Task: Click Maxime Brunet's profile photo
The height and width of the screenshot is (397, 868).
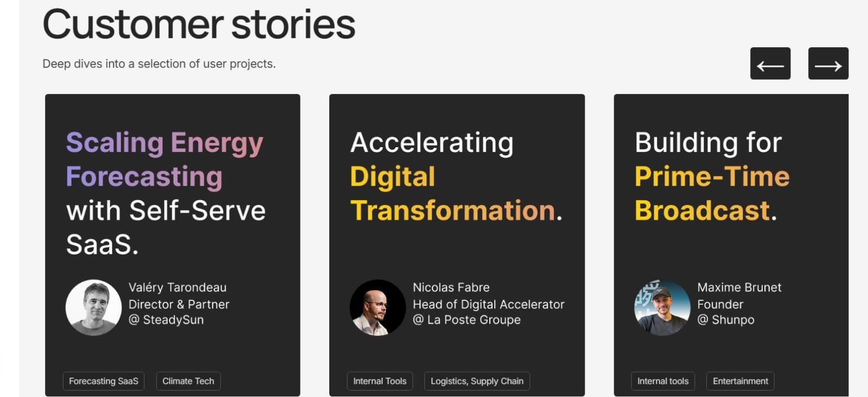Action: (662, 307)
